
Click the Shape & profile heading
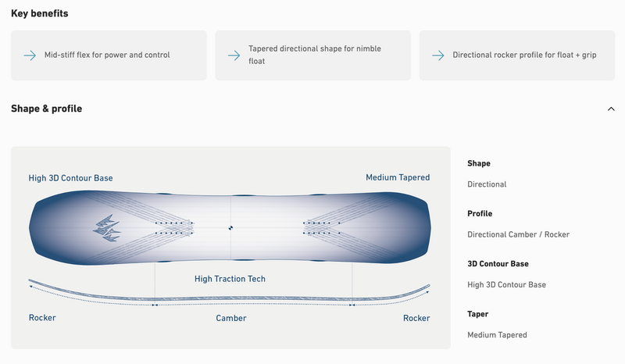[47, 109]
